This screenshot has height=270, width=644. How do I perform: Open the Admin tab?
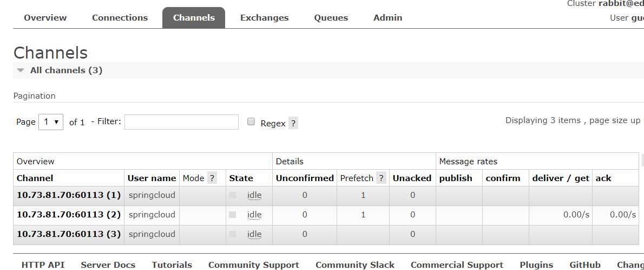click(387, 18)
